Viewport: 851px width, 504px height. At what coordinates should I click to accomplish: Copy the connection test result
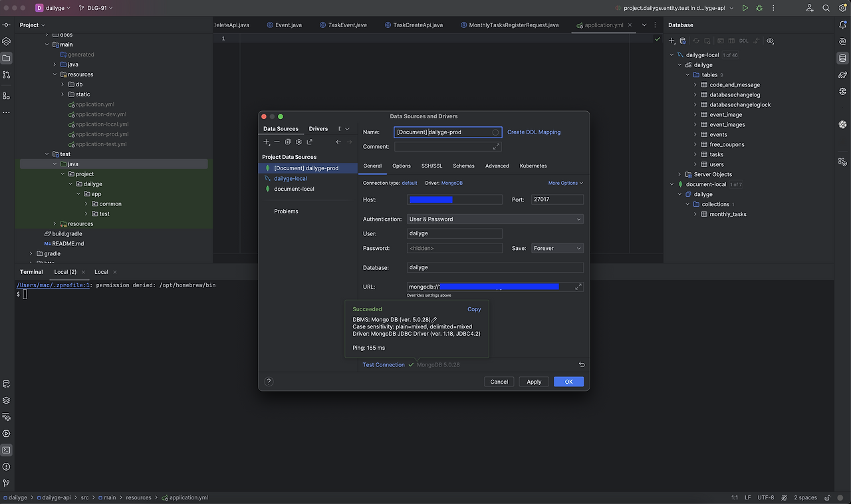point(474,309)
